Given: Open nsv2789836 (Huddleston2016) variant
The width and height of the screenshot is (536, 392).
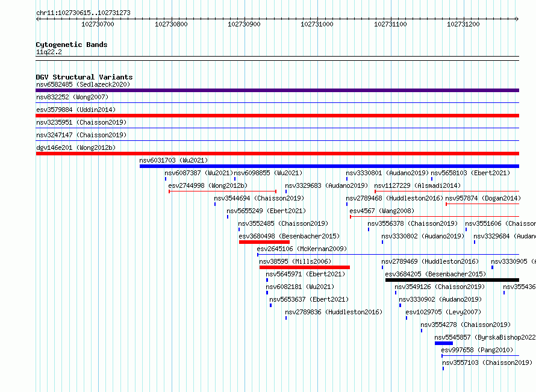Looking at the screenshot, I should (334, 312).
